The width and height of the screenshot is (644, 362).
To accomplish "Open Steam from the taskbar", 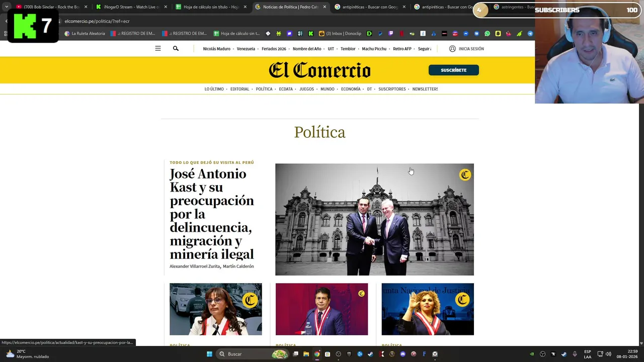I will [370, 354].
